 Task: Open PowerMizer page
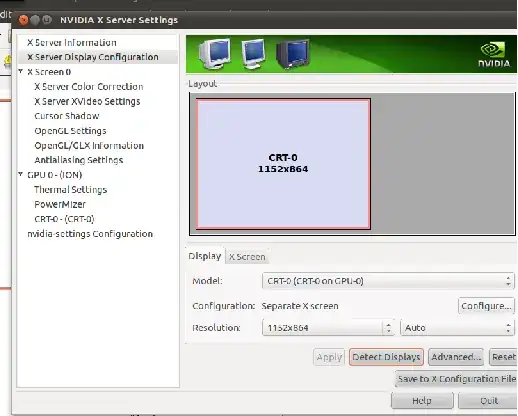point(60,204)
